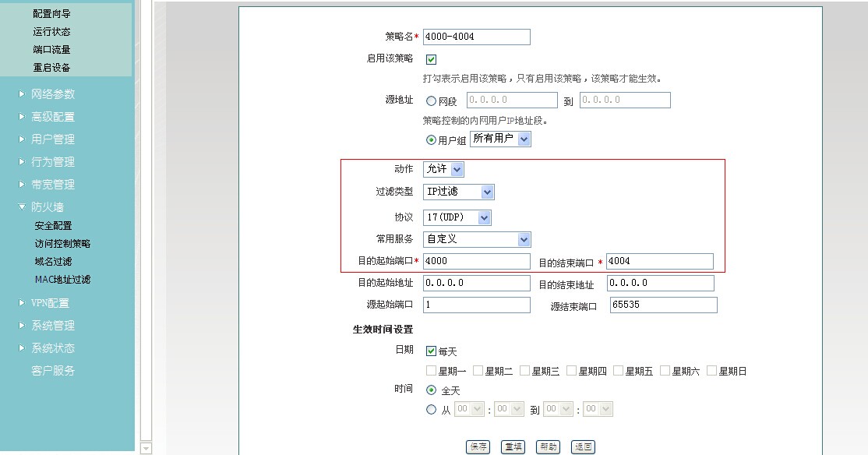Check the 星期一 checkbox
868x455 pixels.
431,370
